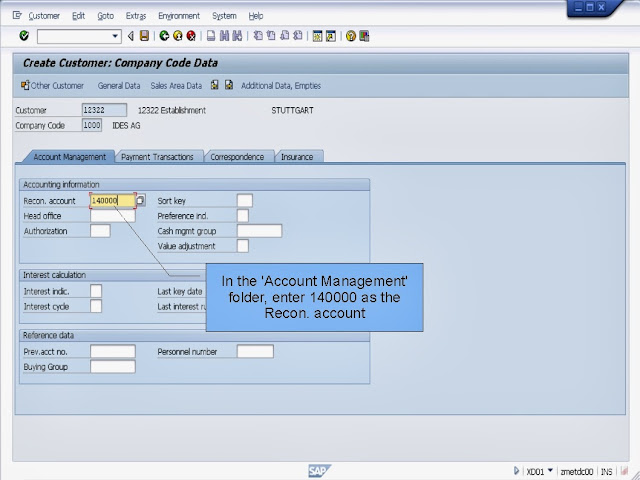Open the Customer menu
The width and height of the screenshot is (640, 480).
[x=44, y=16]
